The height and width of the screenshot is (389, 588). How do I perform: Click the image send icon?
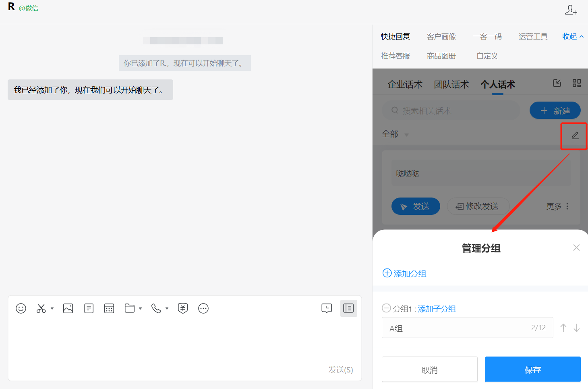coord(68,308)
